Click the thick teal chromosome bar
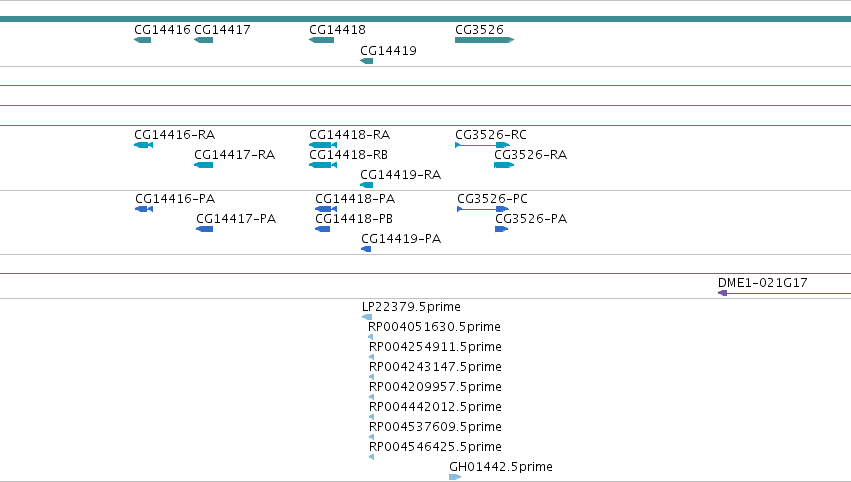851x482 pixels. 426,19
